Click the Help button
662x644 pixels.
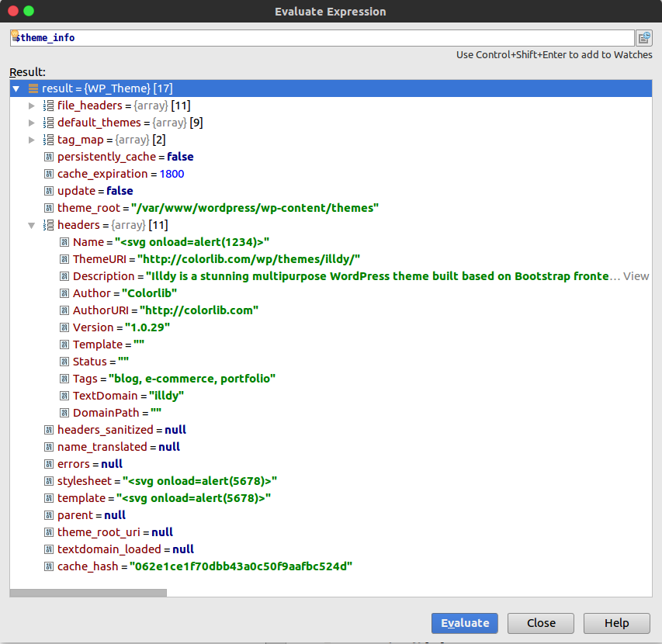click(x=616, y=623)
